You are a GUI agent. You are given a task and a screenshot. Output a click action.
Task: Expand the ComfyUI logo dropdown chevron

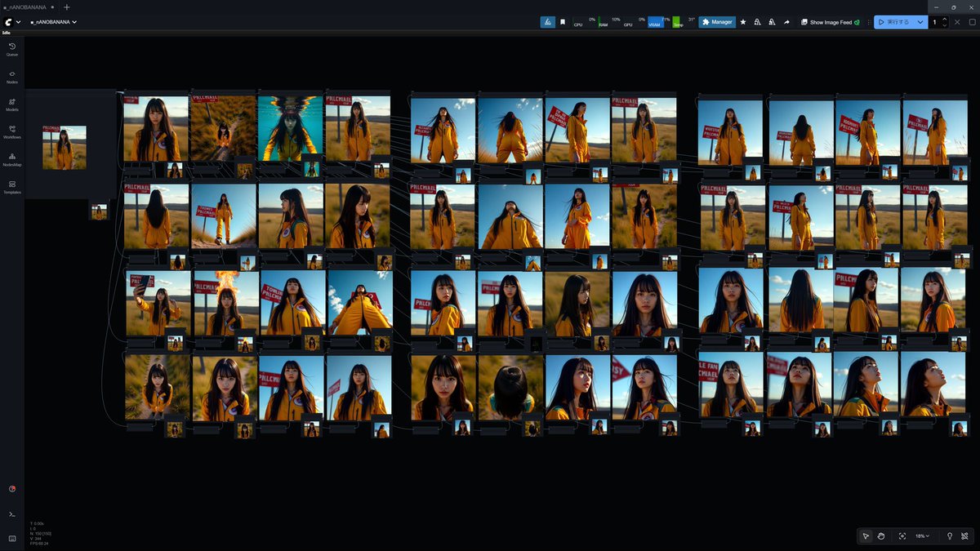(18, 22)
